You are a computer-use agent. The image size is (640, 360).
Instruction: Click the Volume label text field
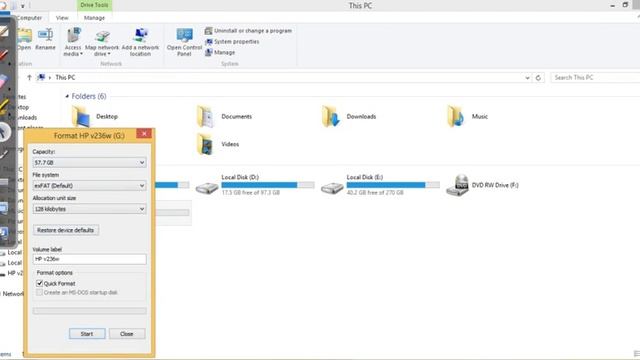(89, 259)
